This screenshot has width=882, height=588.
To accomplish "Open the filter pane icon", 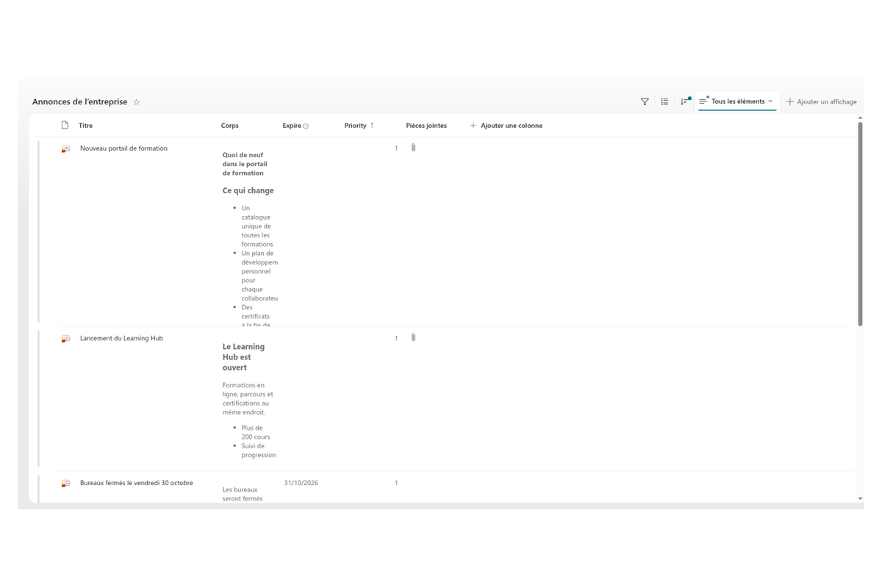I will pos(645,102).
